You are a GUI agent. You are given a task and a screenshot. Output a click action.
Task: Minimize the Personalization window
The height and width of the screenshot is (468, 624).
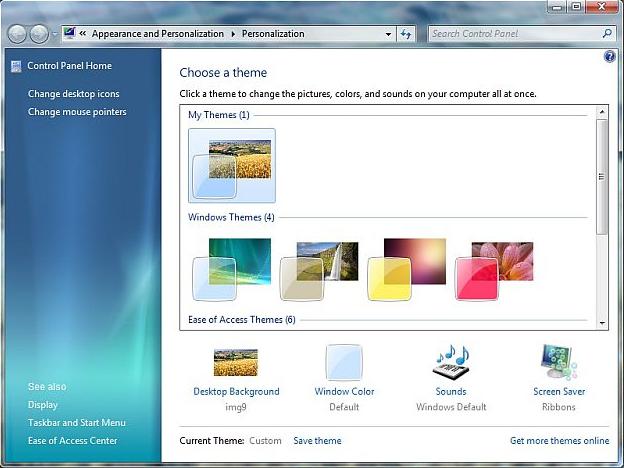click(557, 7)
